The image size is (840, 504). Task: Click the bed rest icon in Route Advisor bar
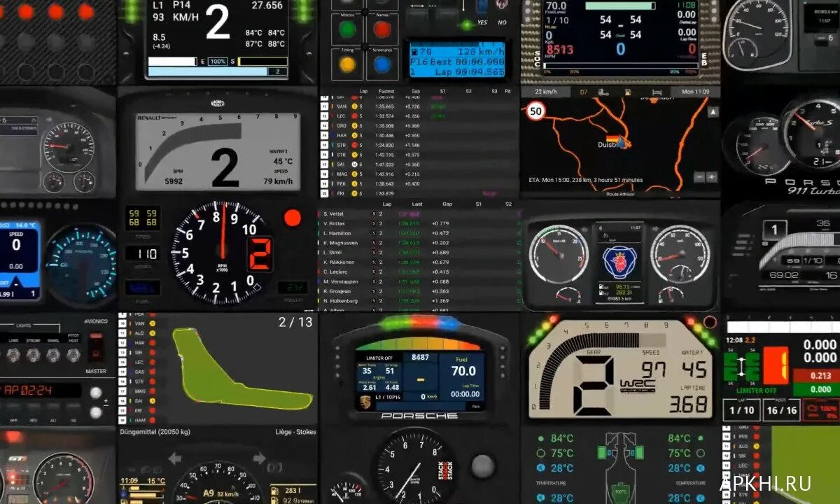click(658, 92)
